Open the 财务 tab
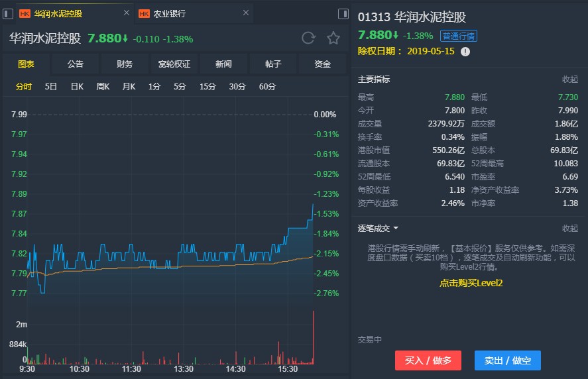The width and height of the screenshot is (588, 379). point(125,64)
